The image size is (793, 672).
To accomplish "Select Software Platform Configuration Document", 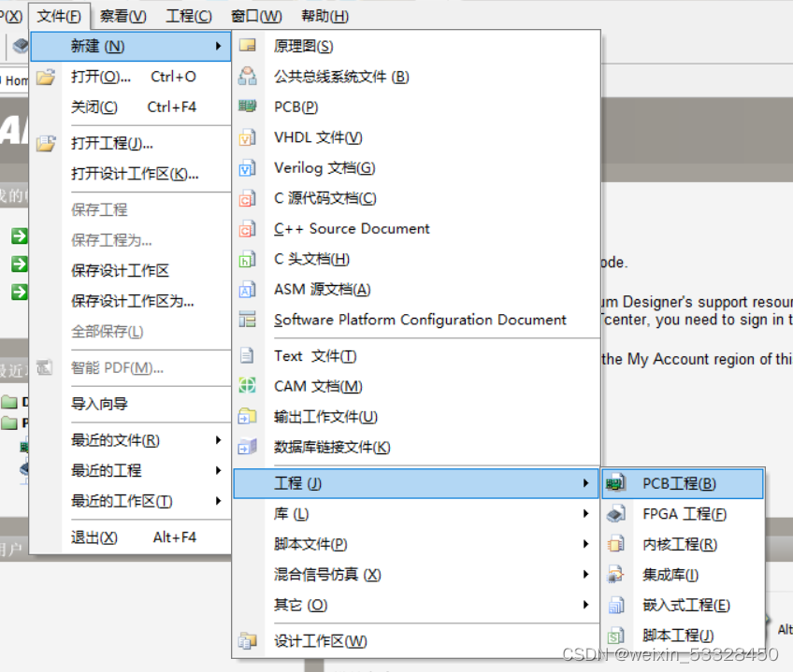I will tap(420, 320).
